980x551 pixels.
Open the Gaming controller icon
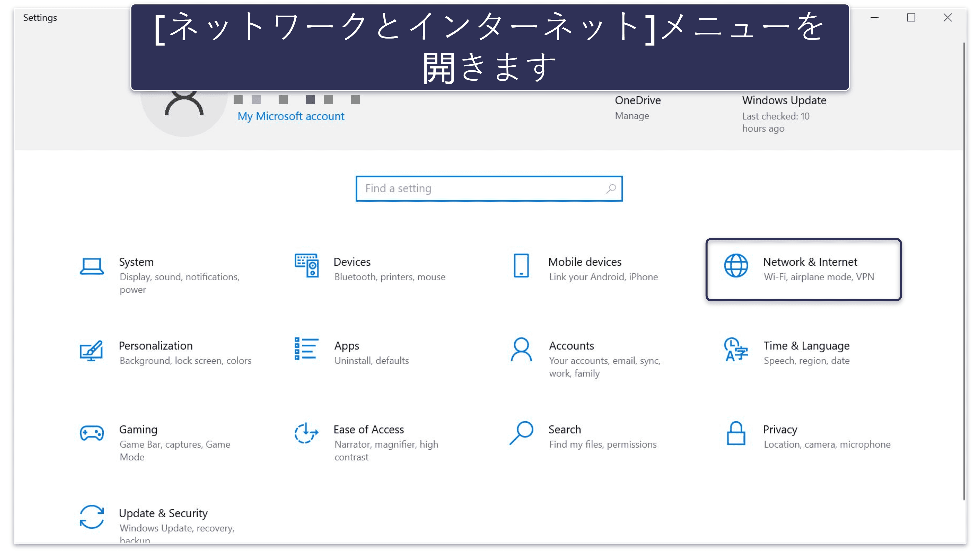click(x=92, y=433)
